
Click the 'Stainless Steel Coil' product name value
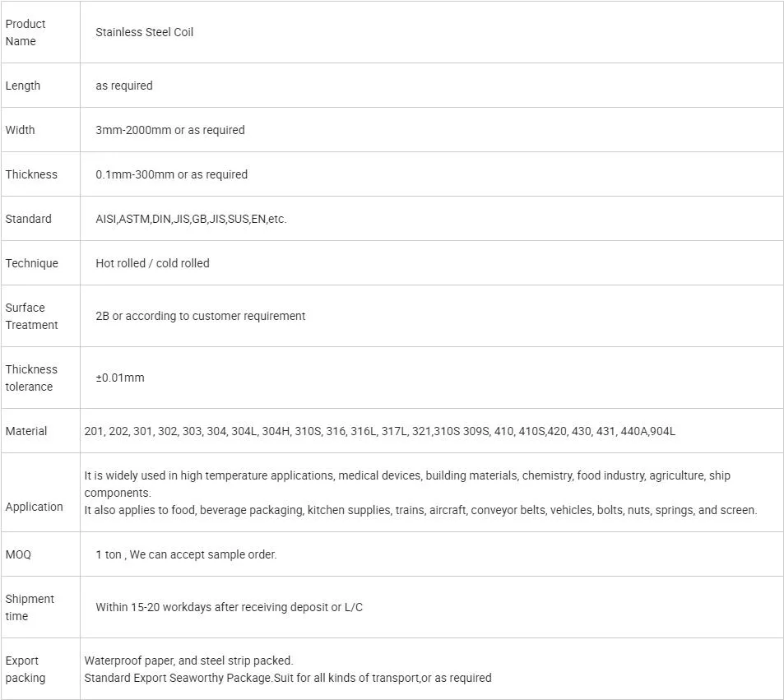[145, 33]
